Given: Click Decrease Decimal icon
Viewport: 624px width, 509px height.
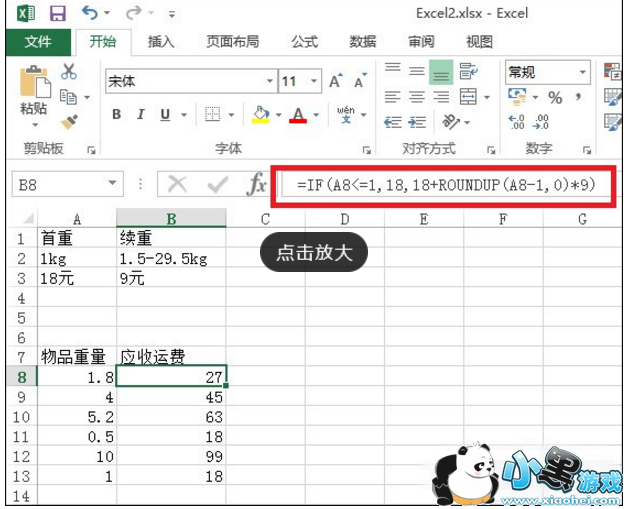Looking at the screenshot, I should click(x=541, y=122).
